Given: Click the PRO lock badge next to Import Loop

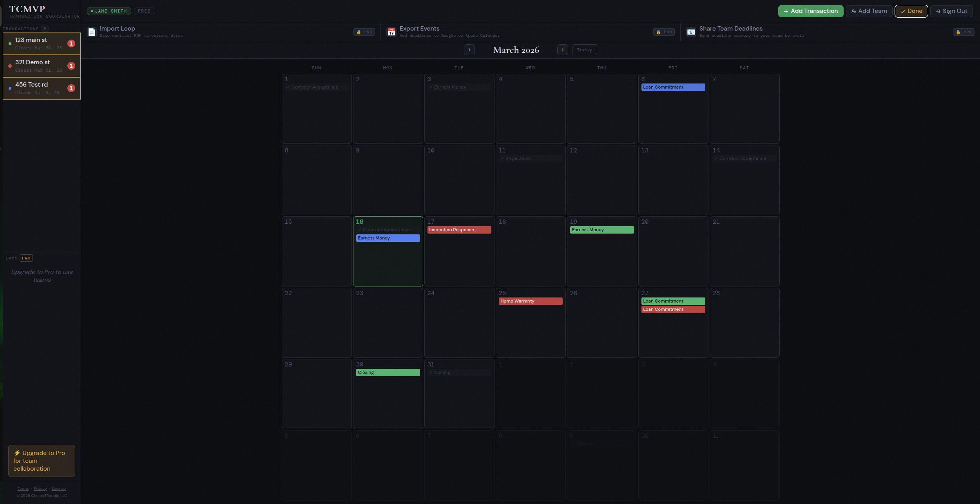Looking at the screenshot, I should point(364,32).
